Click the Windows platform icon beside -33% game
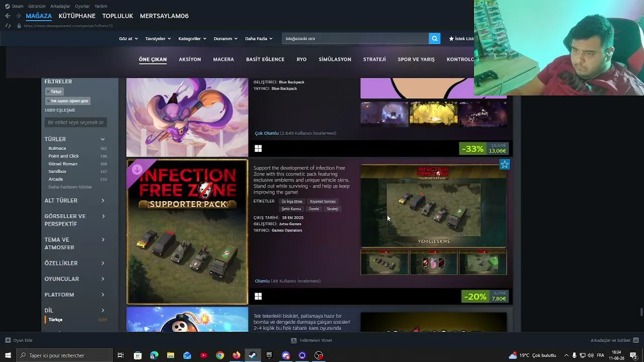The width and height of the screenshot is (644, 362). tap(258, 148)
